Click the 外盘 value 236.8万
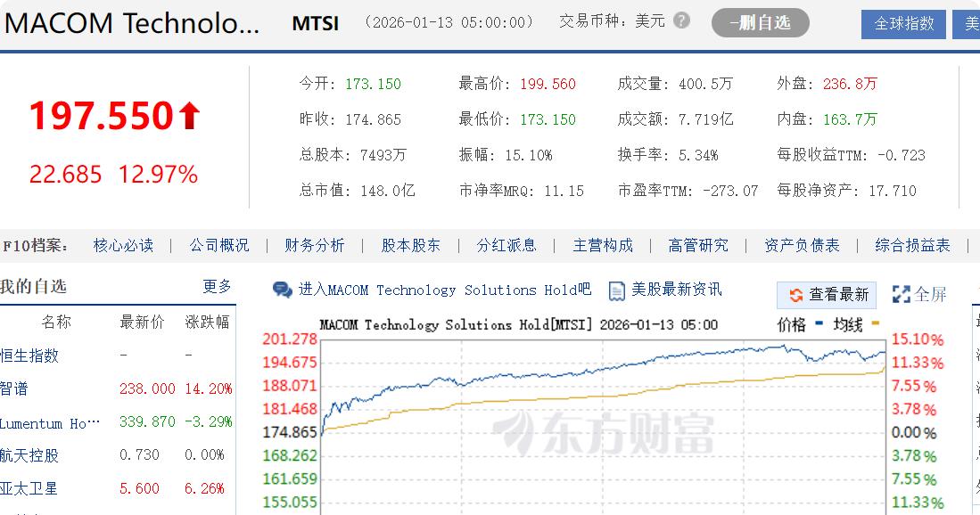The height and width of the screenshot is (515, 980). click(850, 84)
